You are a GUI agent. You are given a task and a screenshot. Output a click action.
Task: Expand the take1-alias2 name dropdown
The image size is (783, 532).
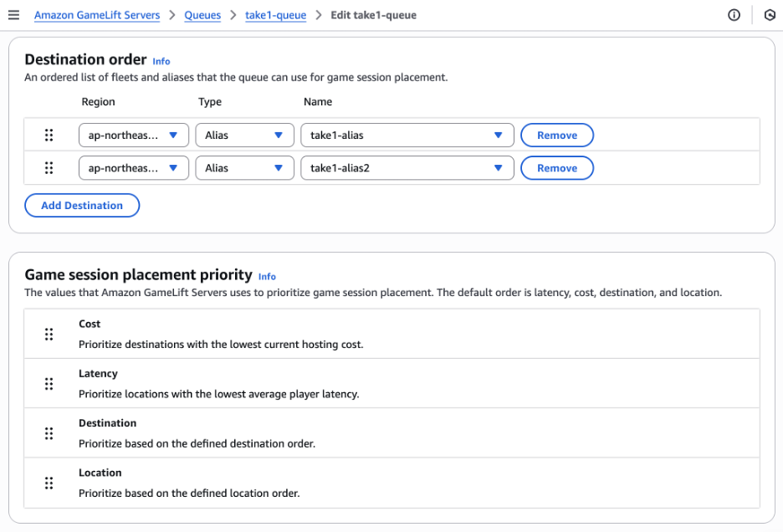click(x=407, y=168)
